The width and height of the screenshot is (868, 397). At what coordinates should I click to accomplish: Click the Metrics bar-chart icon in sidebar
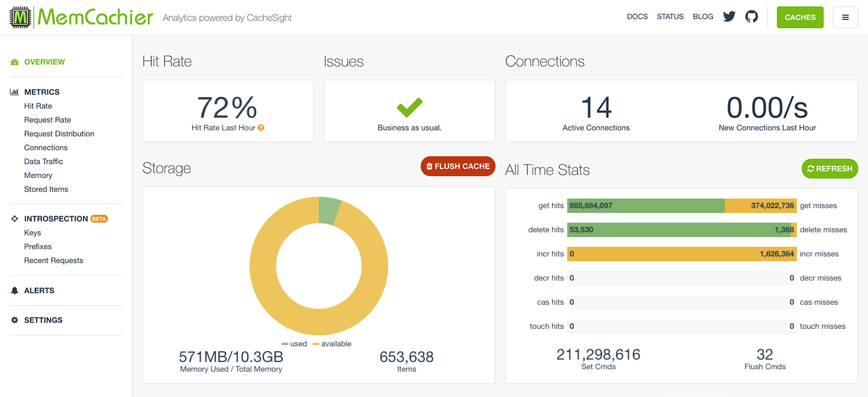coord(16,92)
